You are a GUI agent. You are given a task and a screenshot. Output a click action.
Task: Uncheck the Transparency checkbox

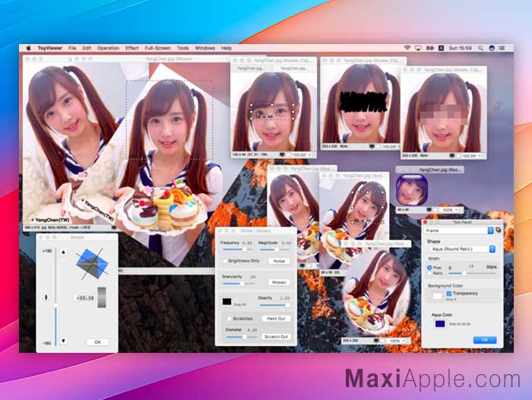click(449, 294)
